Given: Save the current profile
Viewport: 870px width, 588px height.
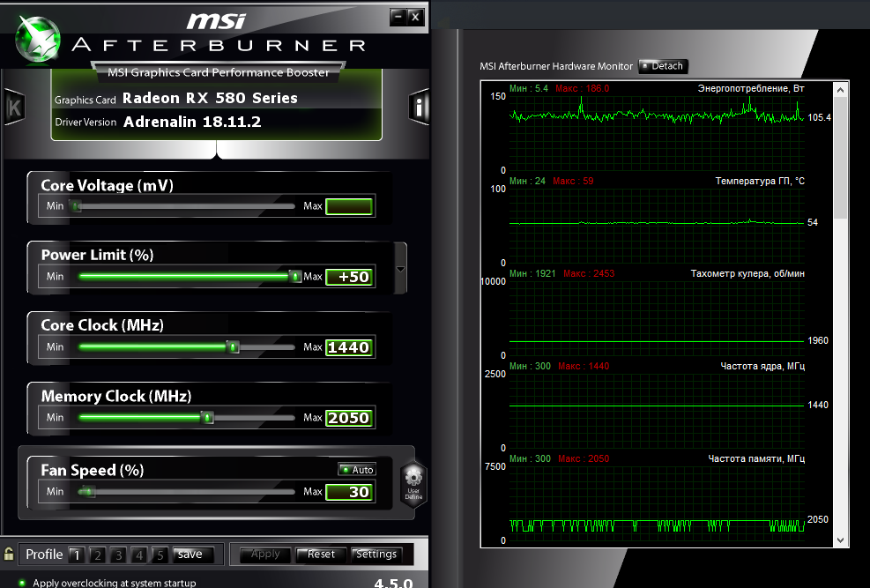Looking at the screenshot, I should click(192, 555).
